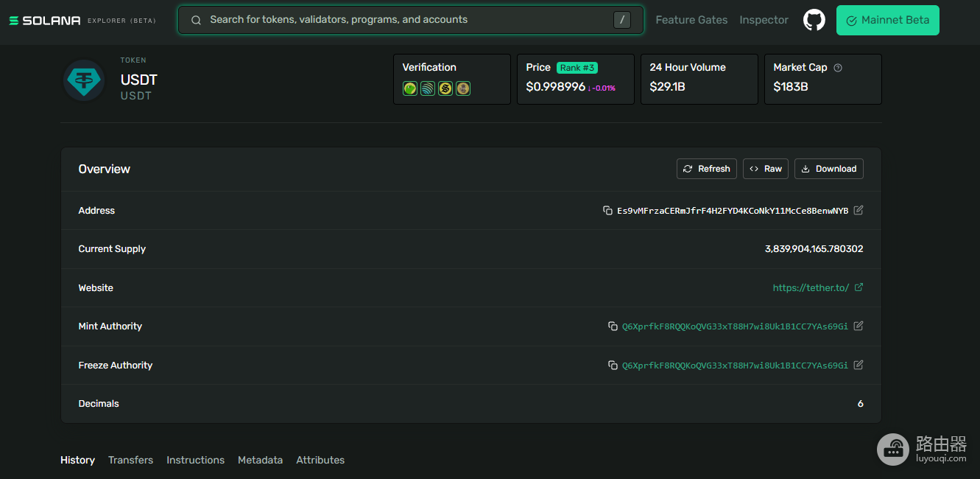Image resolution: width=980 pixels, height=479 pixels.
Task: Click the slash shortcut key in search bar
Action: pyautogui.click(x=622, y=20)
